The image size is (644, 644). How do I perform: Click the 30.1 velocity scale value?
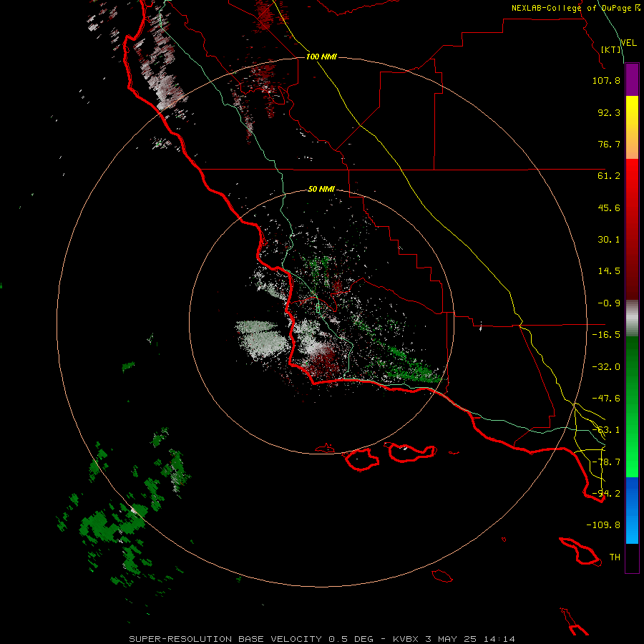pos(609,240)
